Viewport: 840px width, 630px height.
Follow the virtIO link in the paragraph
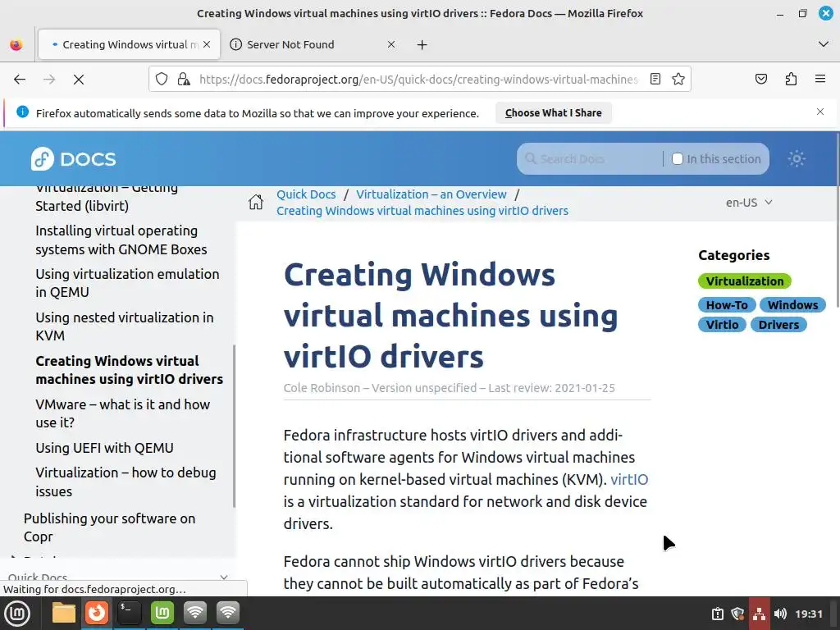629,479
